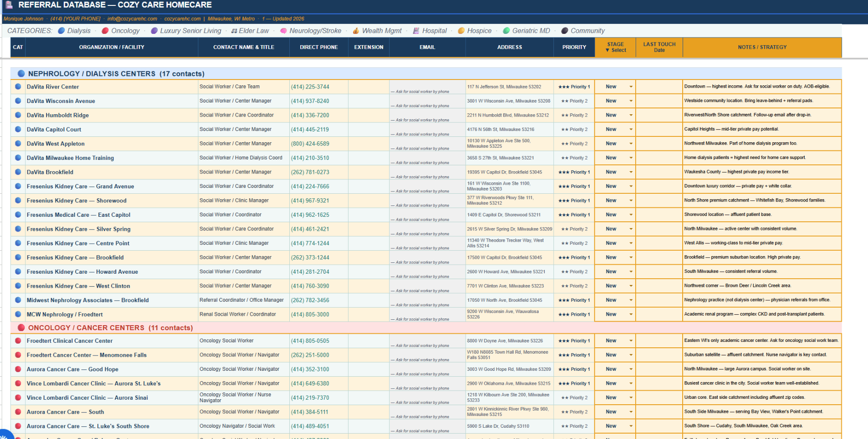Click phone number (414) 805-0505

click(310, 341)
